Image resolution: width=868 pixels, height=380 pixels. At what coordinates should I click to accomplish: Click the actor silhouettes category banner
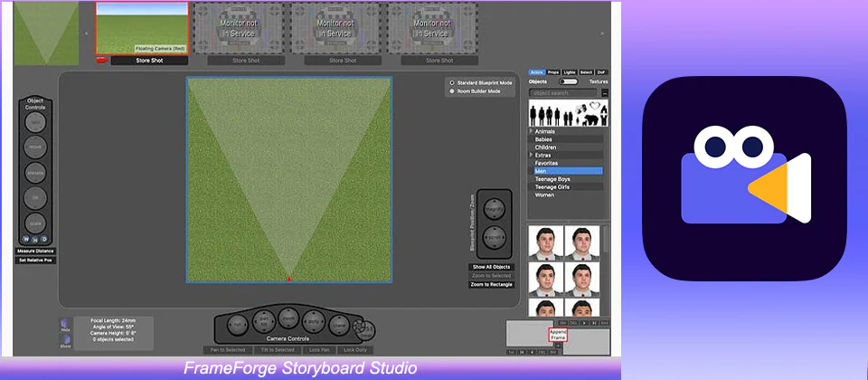(x=569, y=113)
